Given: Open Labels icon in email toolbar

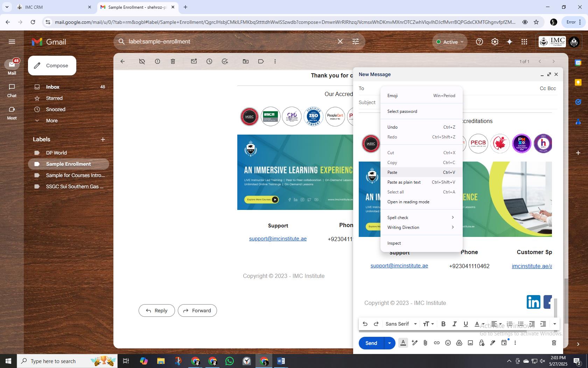Looking at the screenshot, I should coord(261,61).
